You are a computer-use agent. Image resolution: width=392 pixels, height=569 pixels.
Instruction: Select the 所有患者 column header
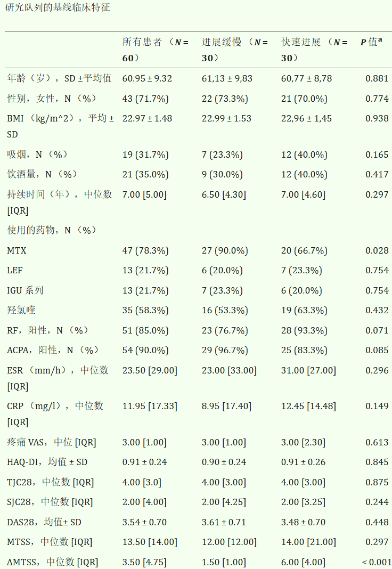coord(155,50)
